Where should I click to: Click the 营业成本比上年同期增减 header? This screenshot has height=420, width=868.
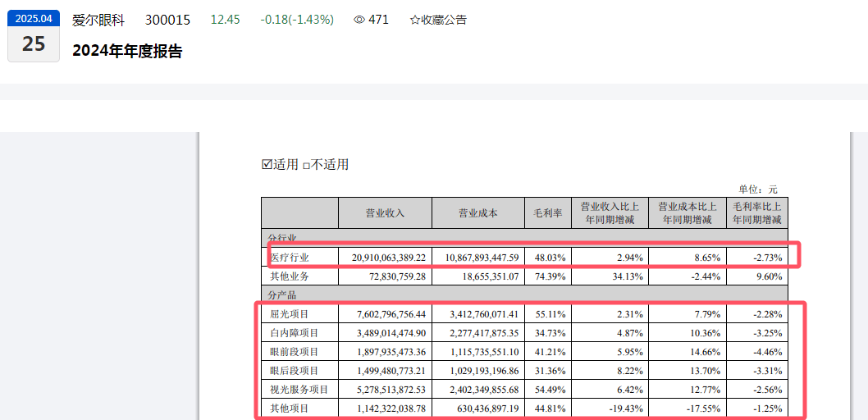(688, 213)
